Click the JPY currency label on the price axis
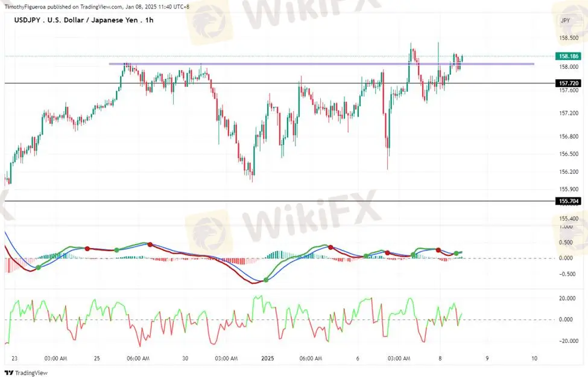 coord(565,21)
